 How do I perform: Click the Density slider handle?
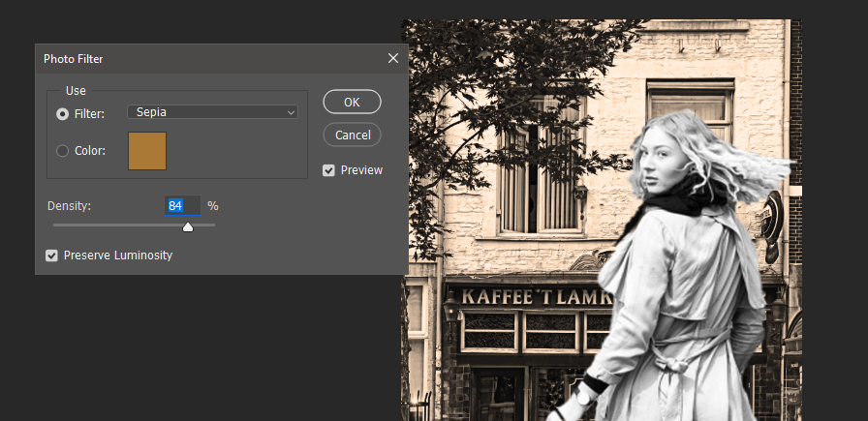188,226
